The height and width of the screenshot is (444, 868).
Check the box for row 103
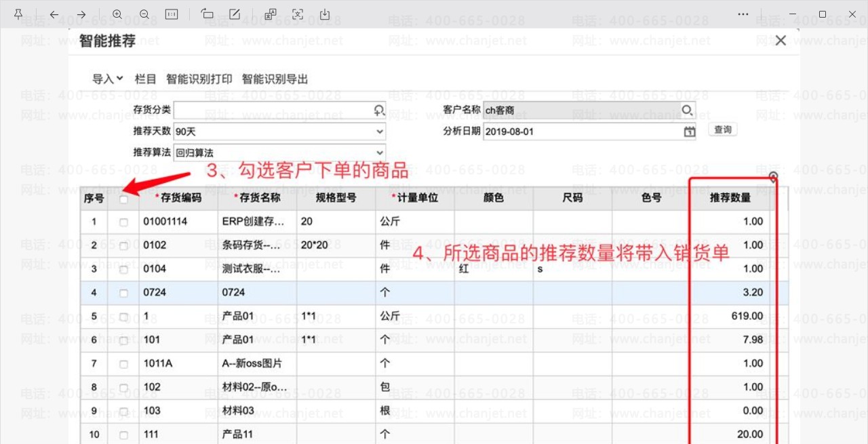tap(123, 411)
